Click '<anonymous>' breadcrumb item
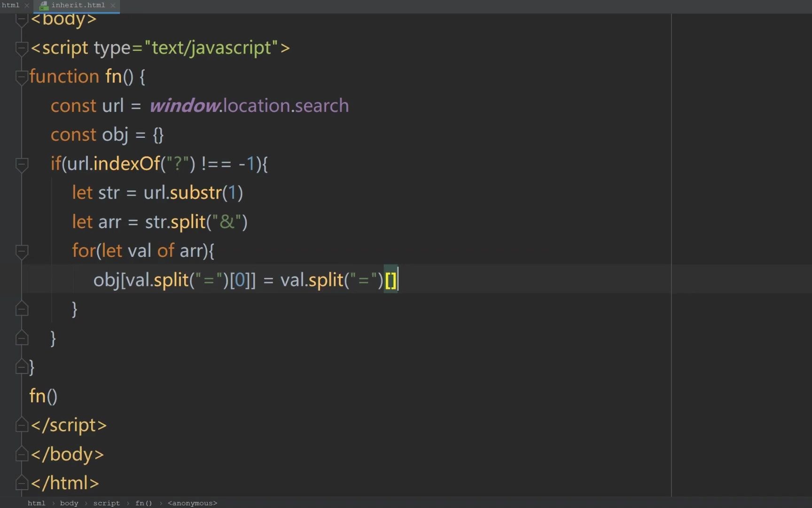812x508 pixels. [192, 503]
